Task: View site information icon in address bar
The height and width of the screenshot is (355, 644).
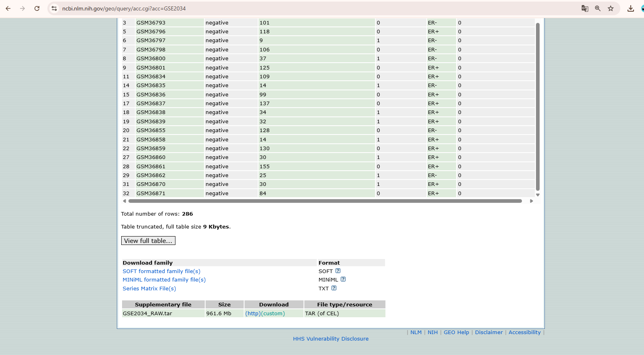Action: click(x=54, y=8)
